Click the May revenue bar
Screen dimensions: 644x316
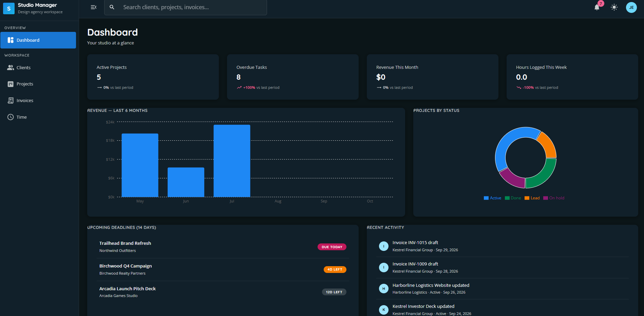[x=140, y=165]
